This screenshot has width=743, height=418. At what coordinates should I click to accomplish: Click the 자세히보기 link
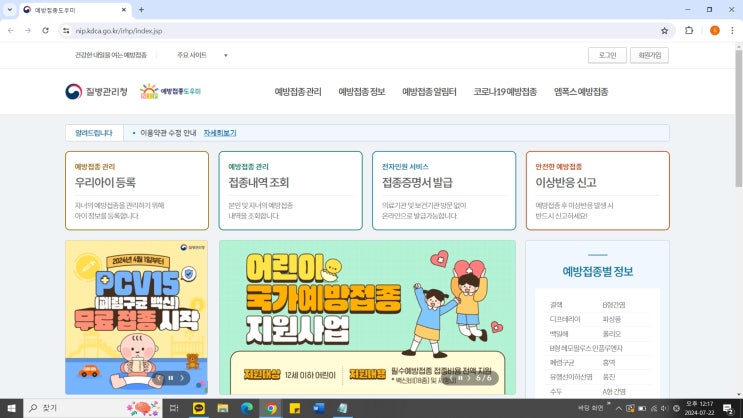220,133
